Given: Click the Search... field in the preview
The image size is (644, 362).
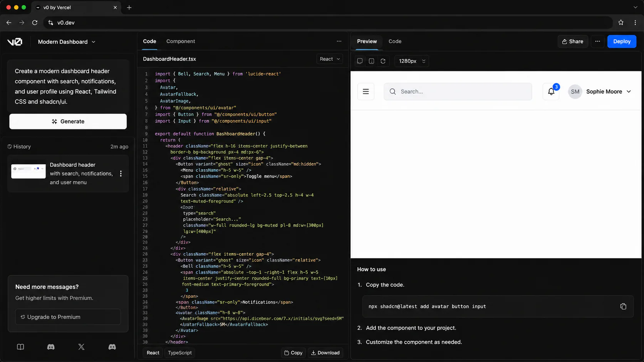Looking at the screenshot, I should 458,92.
